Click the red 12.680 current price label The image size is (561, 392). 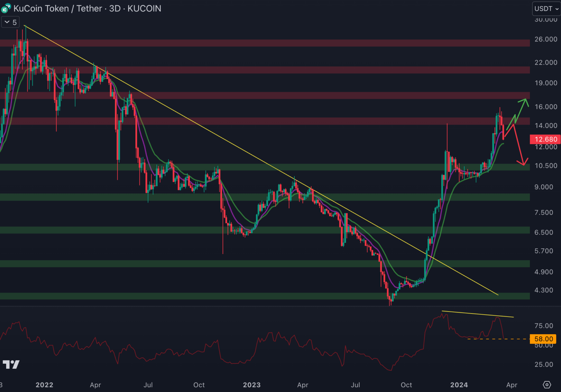[545, 139]
